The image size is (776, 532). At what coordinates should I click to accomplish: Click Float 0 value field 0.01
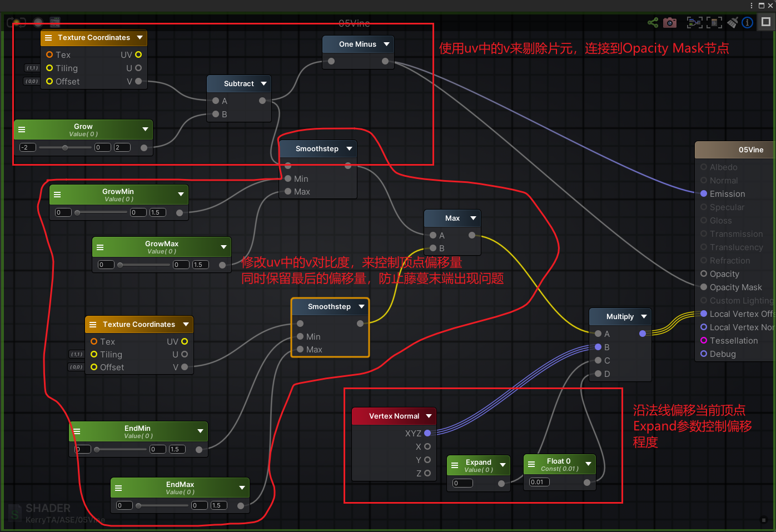[539, 482]
